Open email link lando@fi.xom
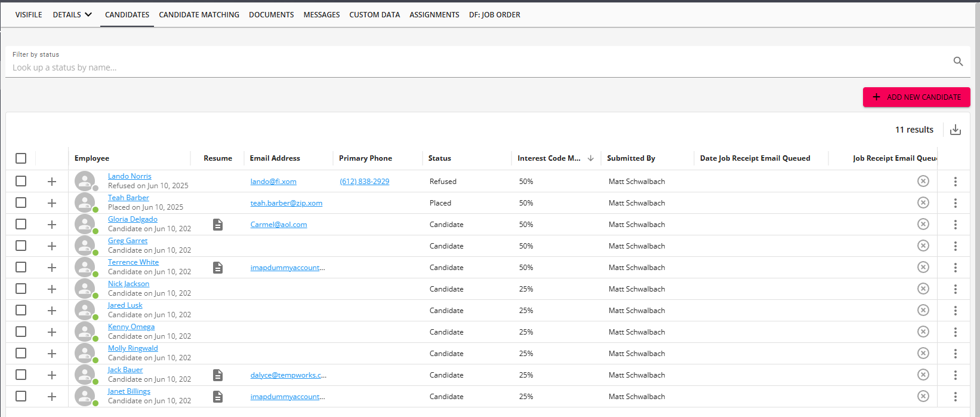The width and height of the screenshot is (980, 417). 273,182
